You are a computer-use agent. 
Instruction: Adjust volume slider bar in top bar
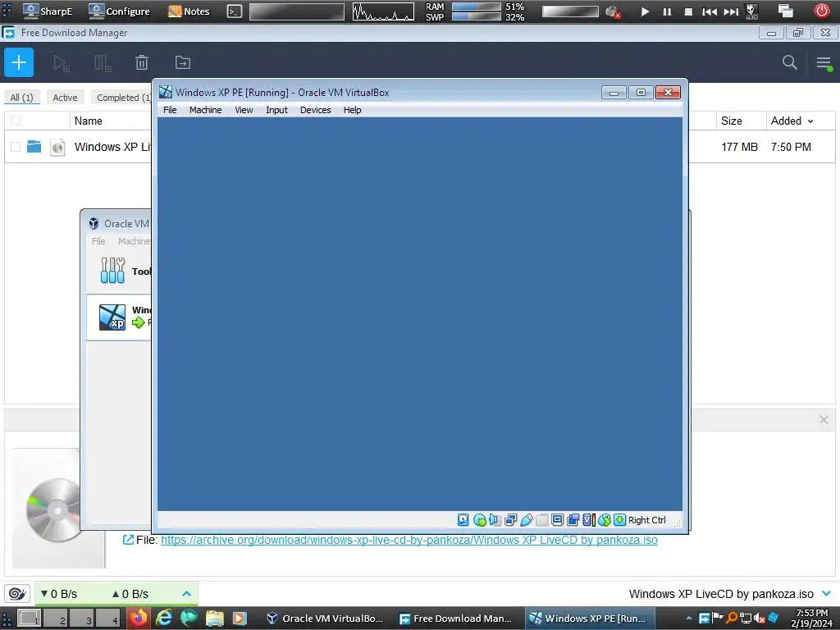570,11
